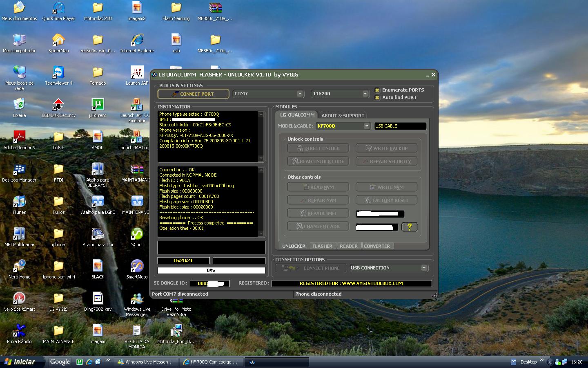The image size is (588, 368).
Task: Toggle Enumerate PORTS checkbox
Action: tap(377, 90)
